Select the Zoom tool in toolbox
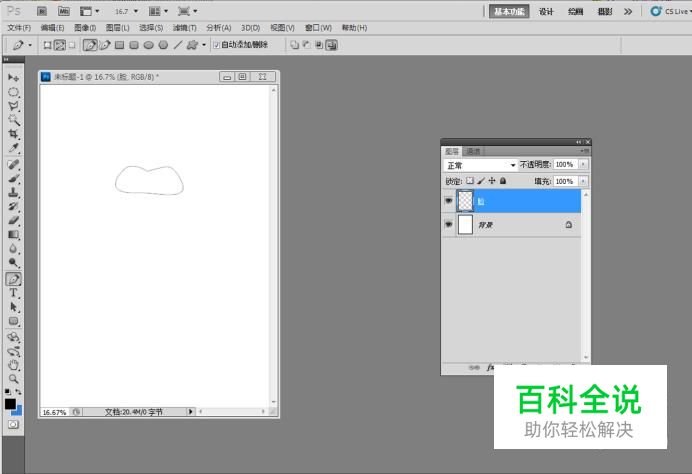Screen dimensions: 692x474 (13, 379)
